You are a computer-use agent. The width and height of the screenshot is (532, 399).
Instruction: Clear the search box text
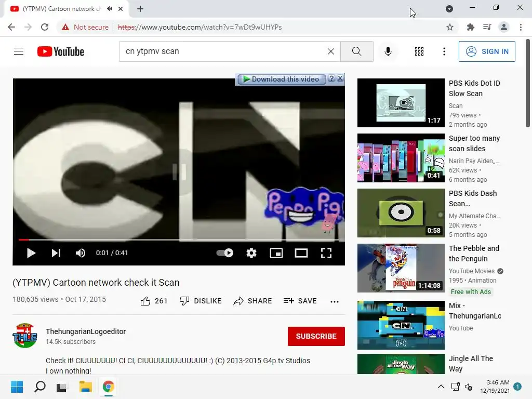click(331, 51)
